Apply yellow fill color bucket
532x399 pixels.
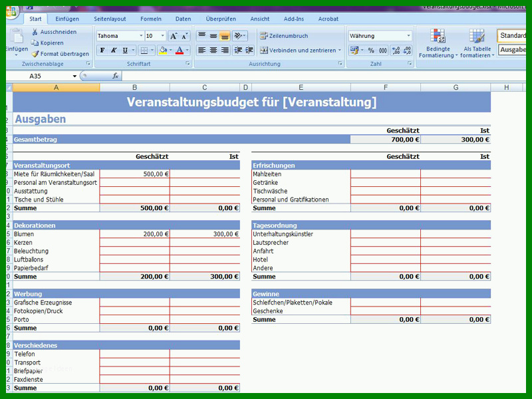(163, 51)
